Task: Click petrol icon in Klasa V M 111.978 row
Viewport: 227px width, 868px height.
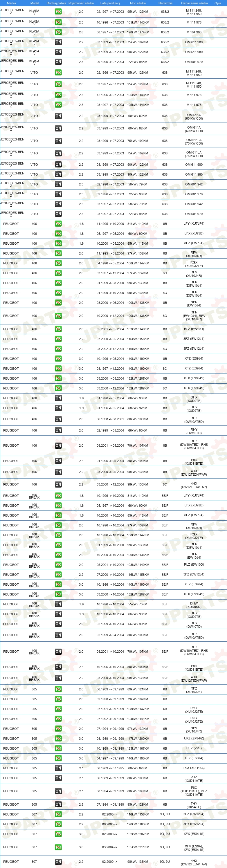Action: (58, 22)
